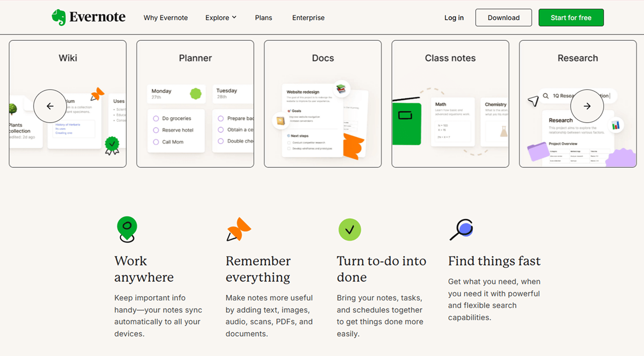Click the bar chart icon in the Research card

click(x=616, y=125)
